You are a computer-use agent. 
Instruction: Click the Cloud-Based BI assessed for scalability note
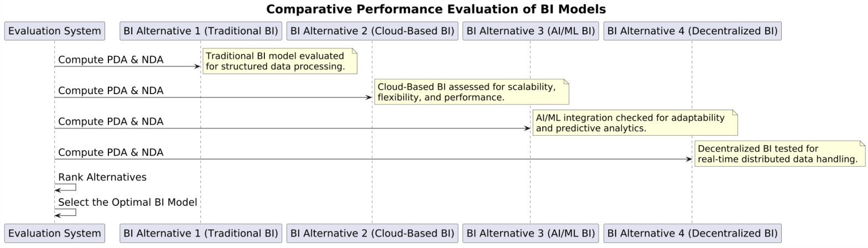coord(471,92)
